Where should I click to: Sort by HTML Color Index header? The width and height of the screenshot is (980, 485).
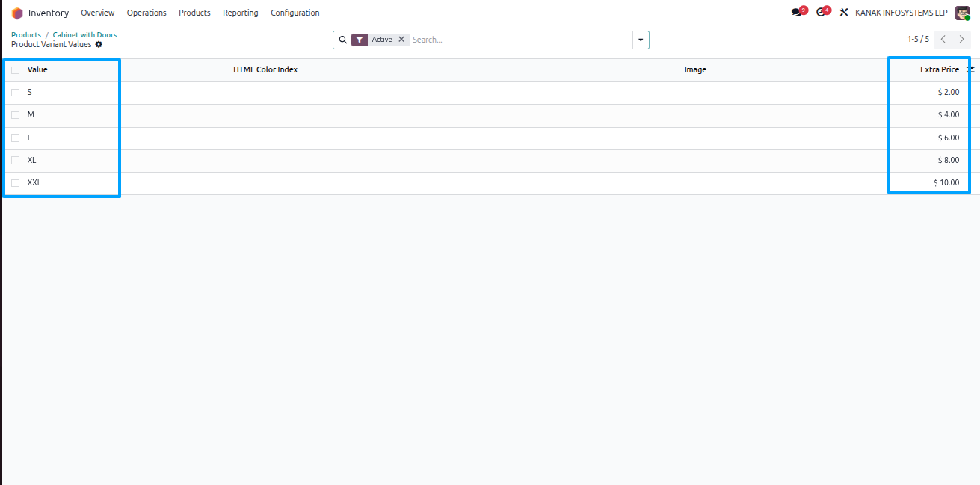click(265, 69)
